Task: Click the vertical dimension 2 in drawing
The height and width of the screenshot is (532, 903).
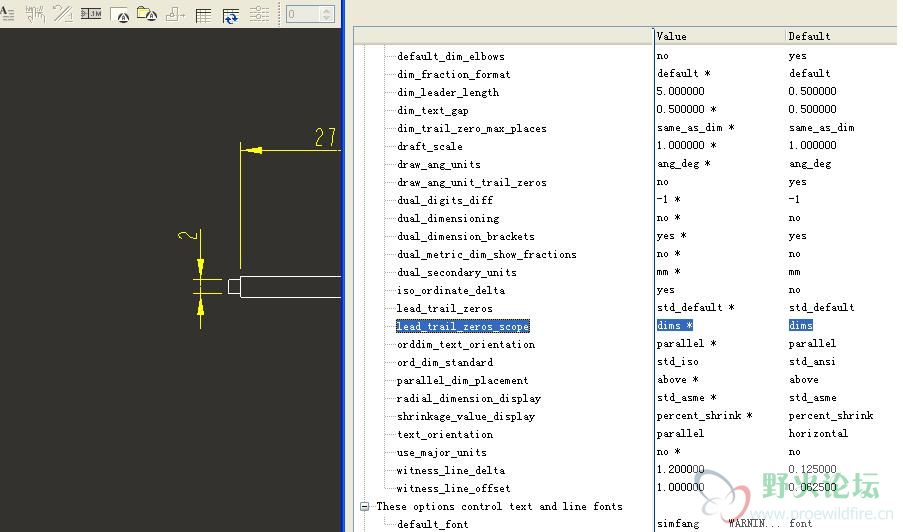Action: point(188,235)
